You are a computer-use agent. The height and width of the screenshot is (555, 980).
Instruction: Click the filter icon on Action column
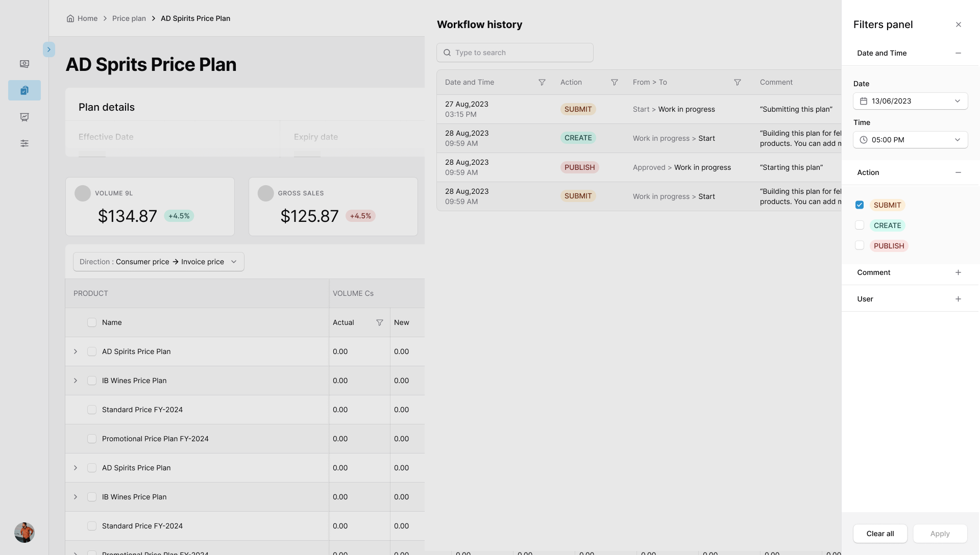[x=615, y=83]
